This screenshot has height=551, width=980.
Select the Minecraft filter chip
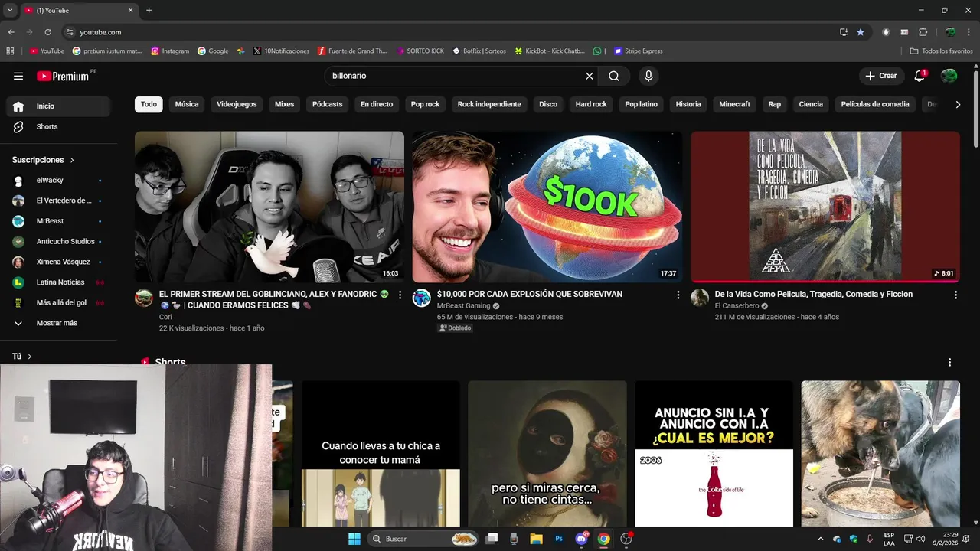tap(734, 104)
